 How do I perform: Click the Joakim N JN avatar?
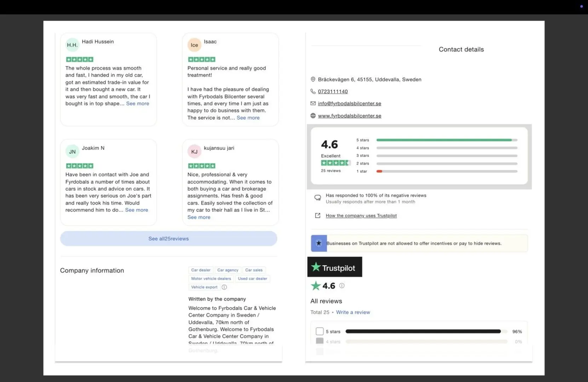pyautogui.click(x=72, y=151)
